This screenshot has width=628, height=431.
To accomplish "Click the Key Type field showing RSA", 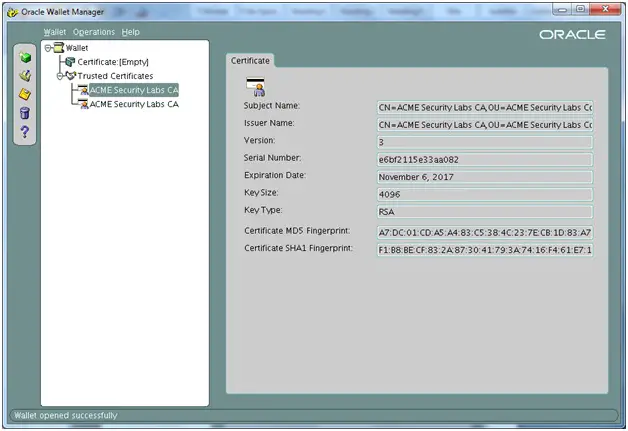I will 485,212.
